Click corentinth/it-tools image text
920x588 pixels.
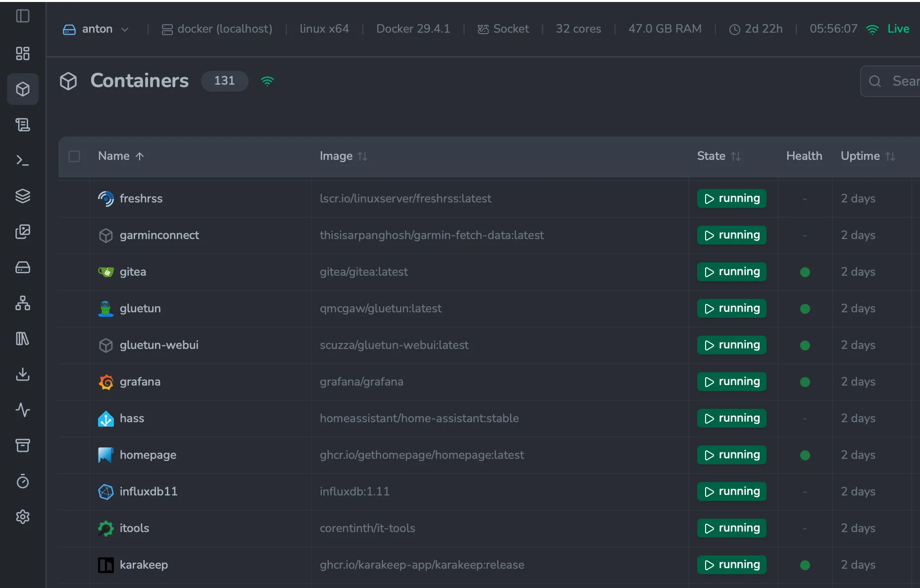[367, 528]
